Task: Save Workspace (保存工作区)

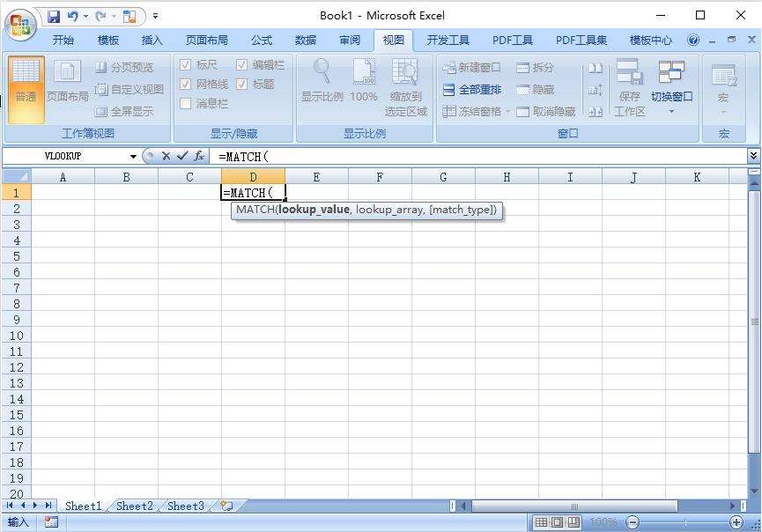Action: point(629,87)
